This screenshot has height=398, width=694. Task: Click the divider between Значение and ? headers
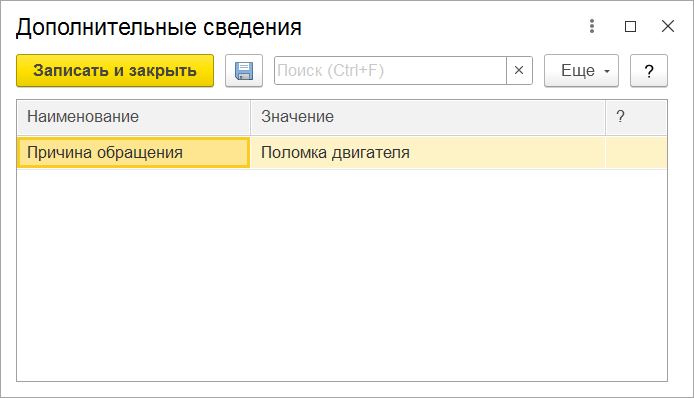(x=605, y=117)
